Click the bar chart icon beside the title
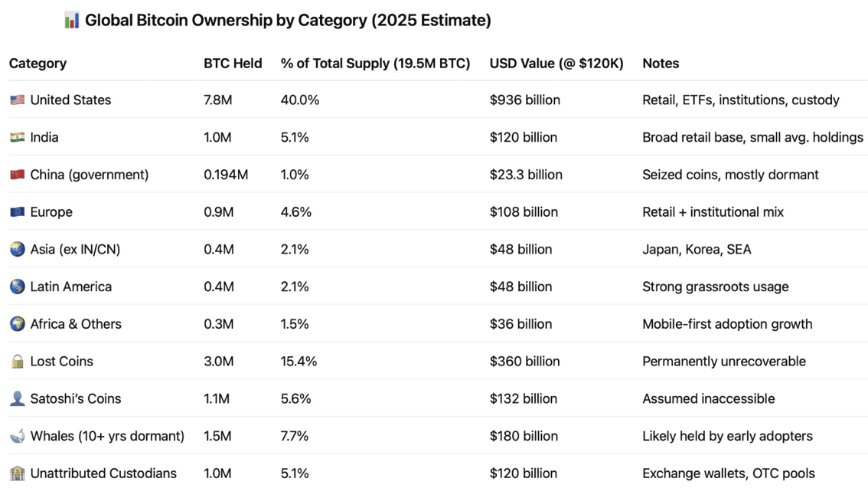 pyautogui.click(x=71, y=21)
